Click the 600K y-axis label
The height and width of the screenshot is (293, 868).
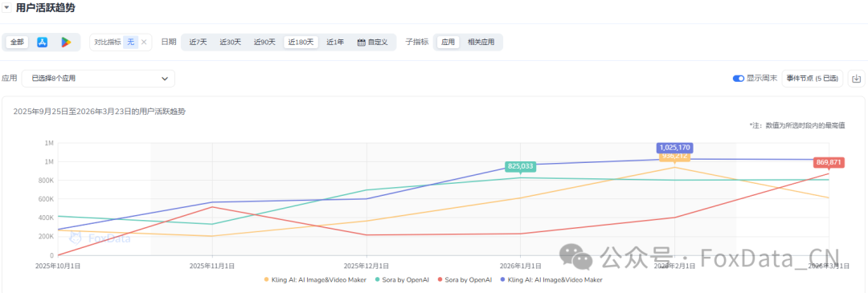pos(45,199)
